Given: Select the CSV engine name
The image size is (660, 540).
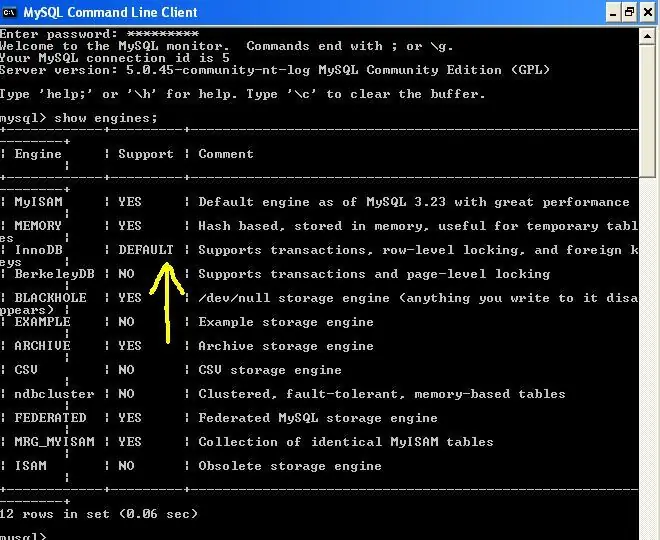Looking at the screenshot, I should [26, 370].
